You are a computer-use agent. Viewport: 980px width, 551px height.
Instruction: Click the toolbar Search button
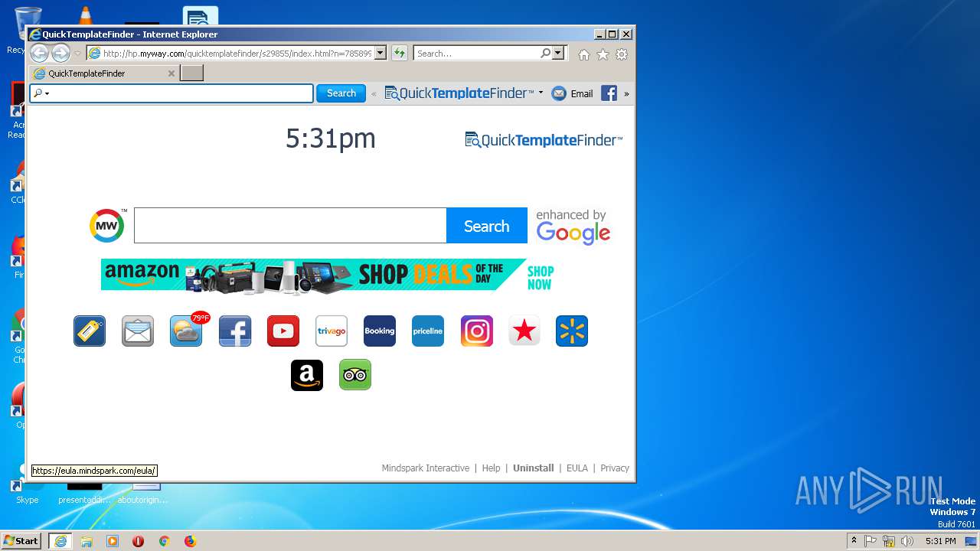point(341,93)
